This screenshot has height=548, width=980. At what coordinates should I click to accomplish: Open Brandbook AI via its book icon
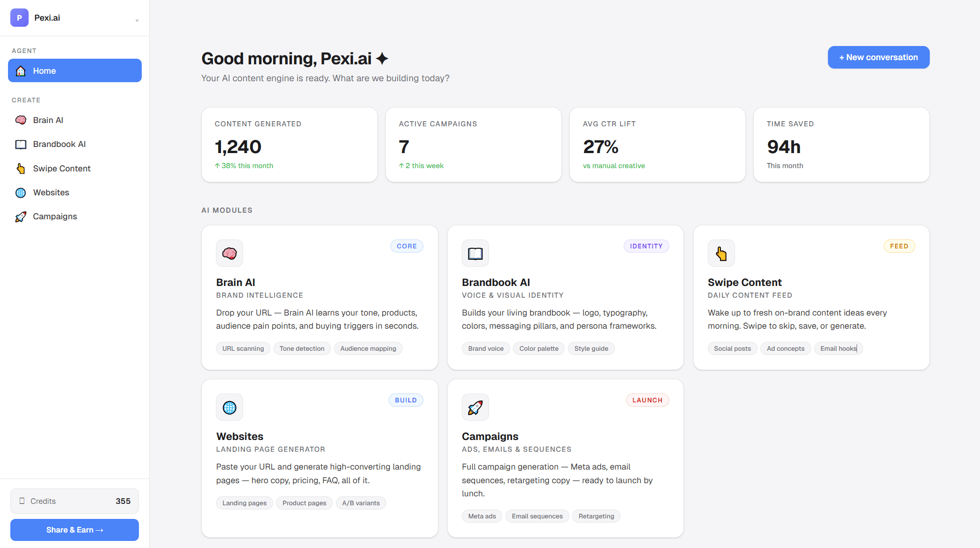(21, 144)
